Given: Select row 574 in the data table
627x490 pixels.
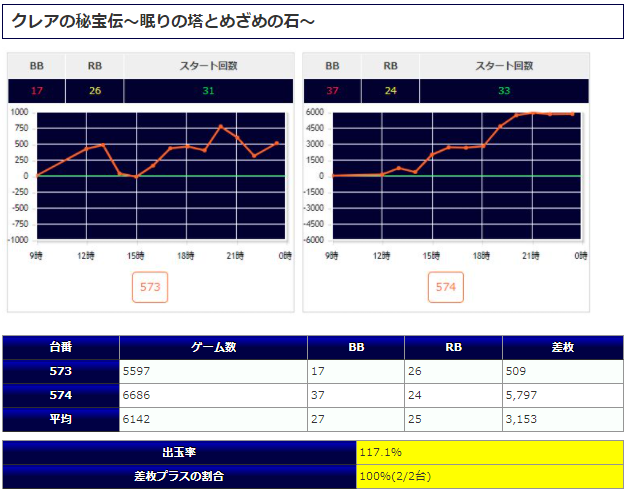Looking at the screenshot, I should [61, 396].
